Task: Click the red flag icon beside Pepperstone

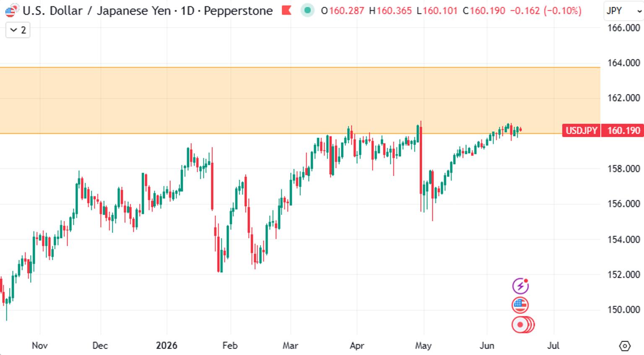Action: [287, 10]
